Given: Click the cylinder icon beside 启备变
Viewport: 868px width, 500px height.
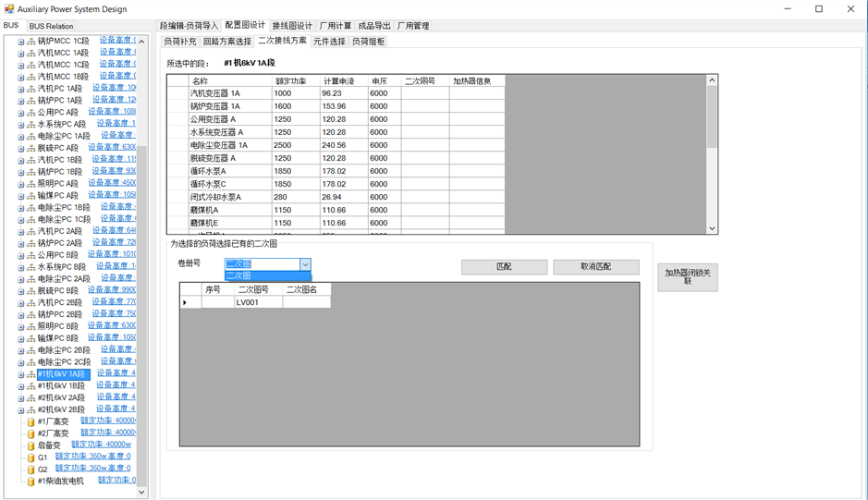Looking at the screenshot, I should click(31, 445).
